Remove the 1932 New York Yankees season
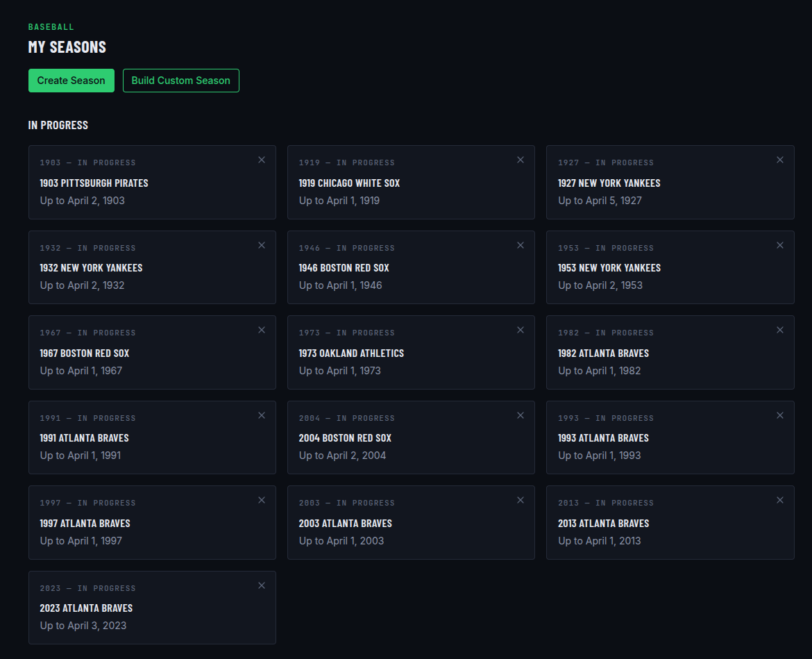The image size is (812, 659). click(262, 245)
